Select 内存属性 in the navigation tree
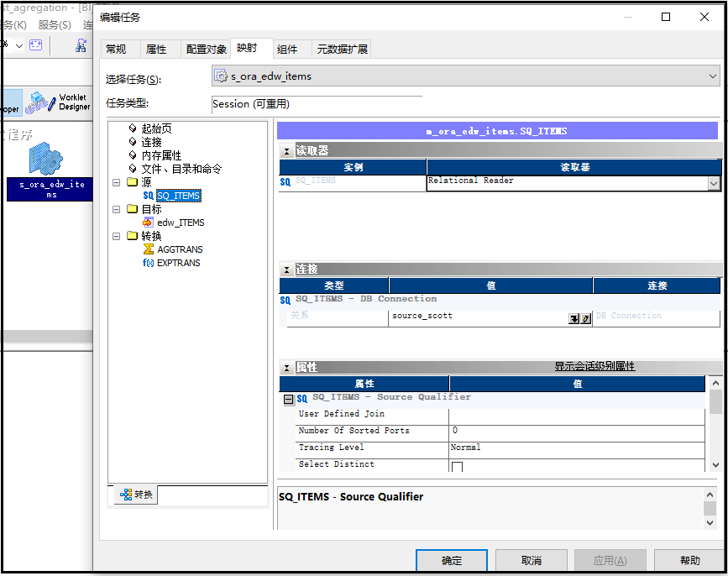Image resolution: width=728 pixels, height=576 pixels. (x=161, y=155)
